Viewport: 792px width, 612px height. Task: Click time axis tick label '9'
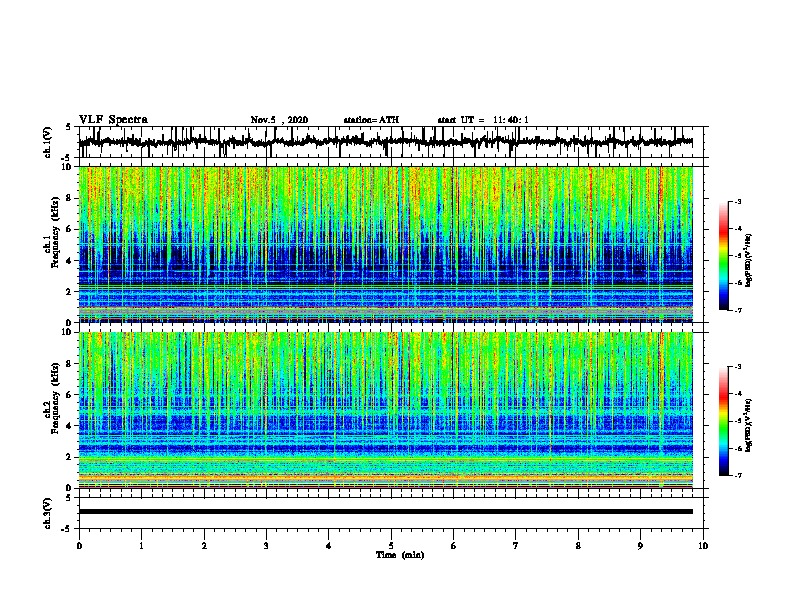click(640, 546)
